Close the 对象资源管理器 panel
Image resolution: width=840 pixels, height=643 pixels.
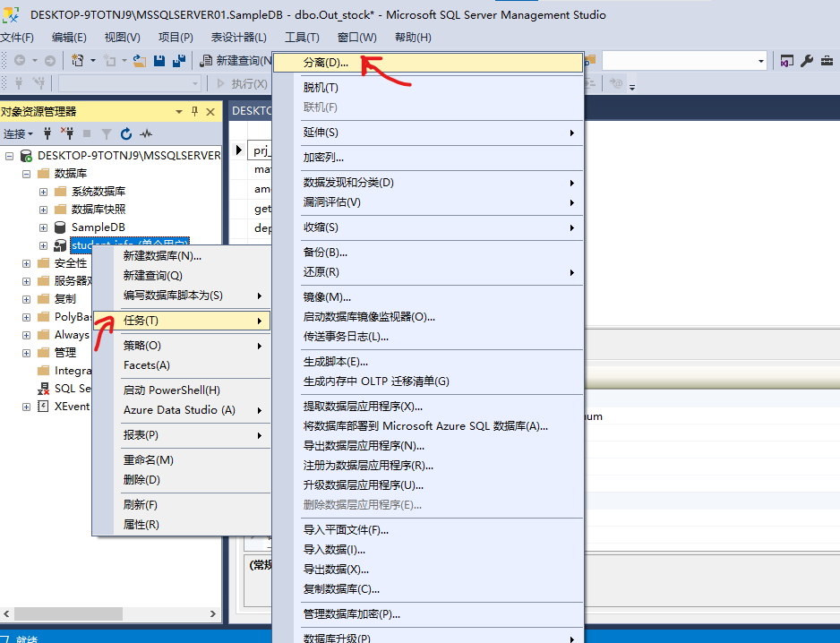click(x=210, y=111)
